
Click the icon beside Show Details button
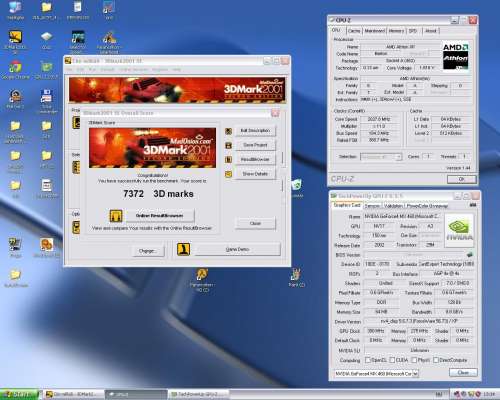pyautogui.click(x=228, y=174)
